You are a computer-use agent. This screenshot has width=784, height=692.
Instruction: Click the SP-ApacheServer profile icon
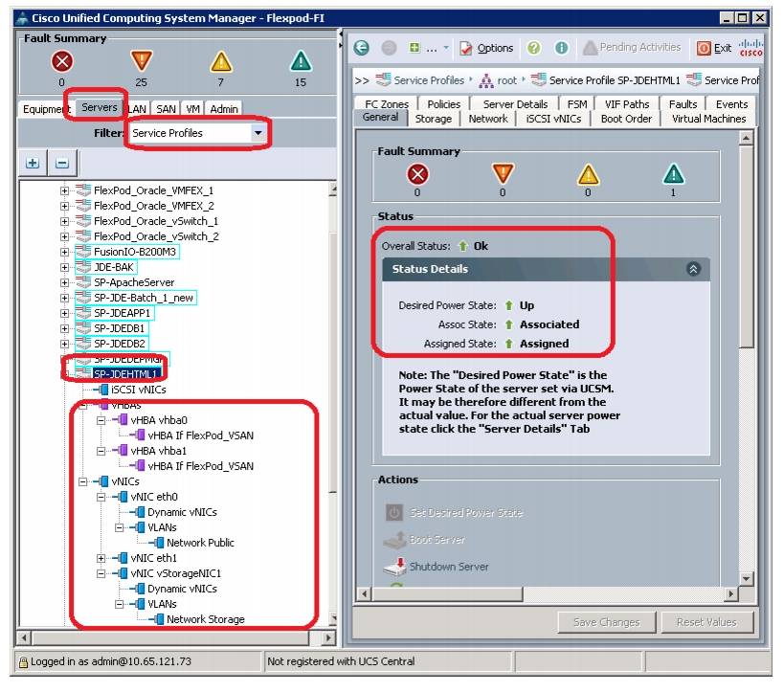point(83,282)
